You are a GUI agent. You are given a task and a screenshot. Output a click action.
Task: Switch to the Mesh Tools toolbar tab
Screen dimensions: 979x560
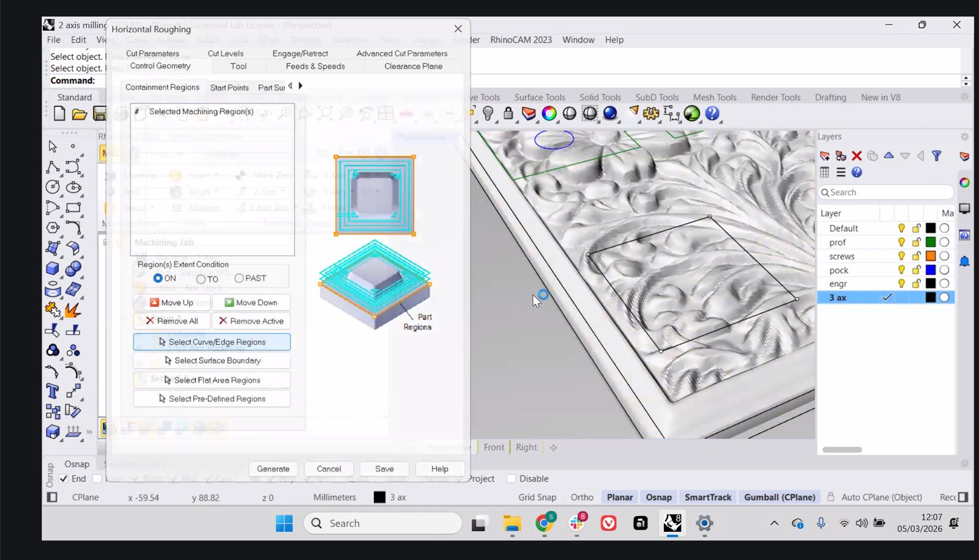tap(715, 97)
